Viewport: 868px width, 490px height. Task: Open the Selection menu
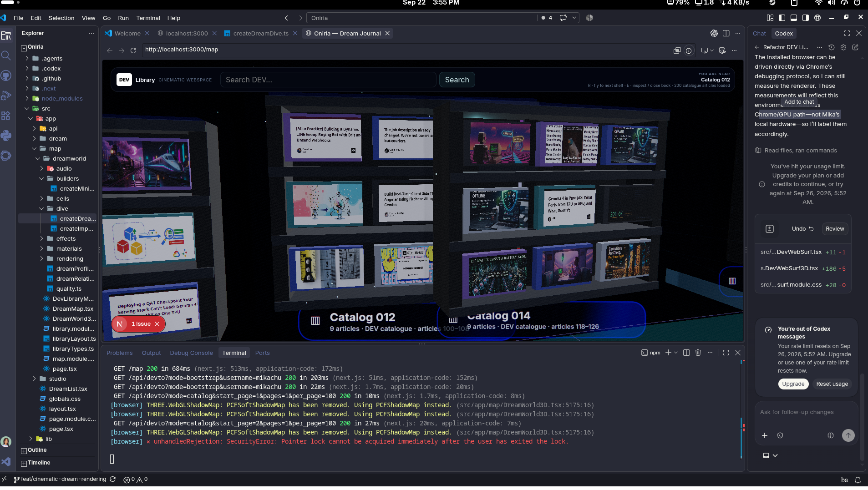tap(61, 18)
